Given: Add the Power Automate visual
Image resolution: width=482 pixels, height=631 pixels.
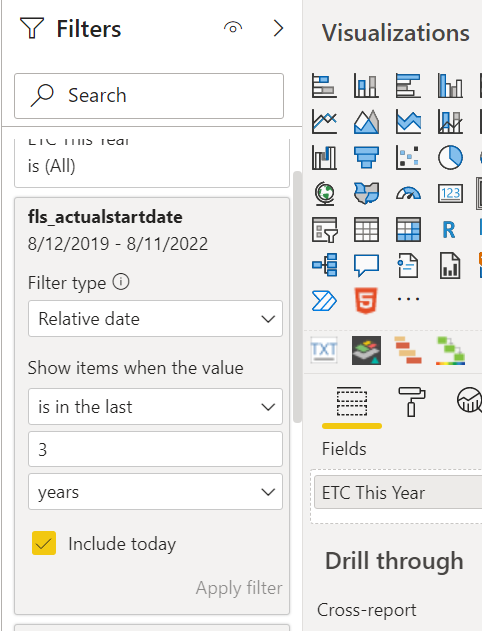Looking at the screenshot, I should (x=324, y=301).
